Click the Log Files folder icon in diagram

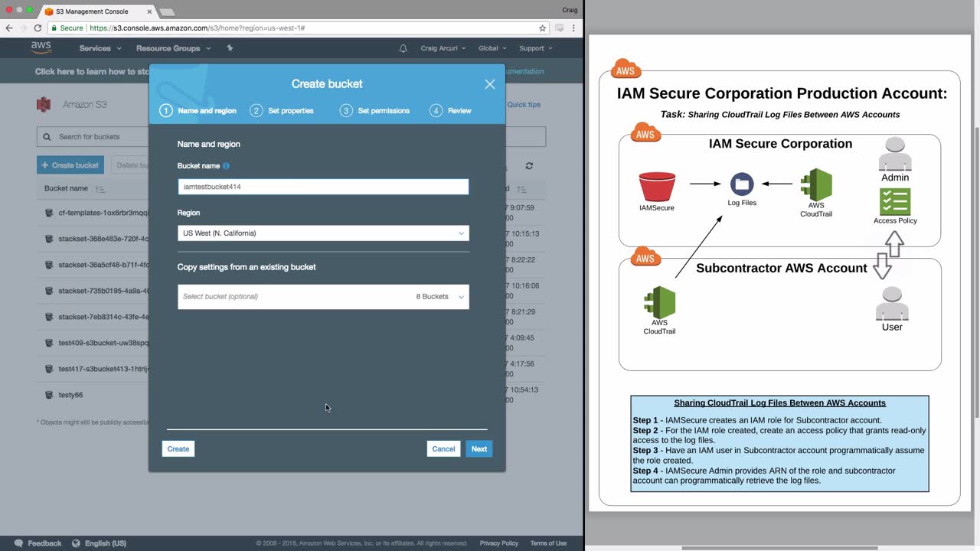(742, 184)
